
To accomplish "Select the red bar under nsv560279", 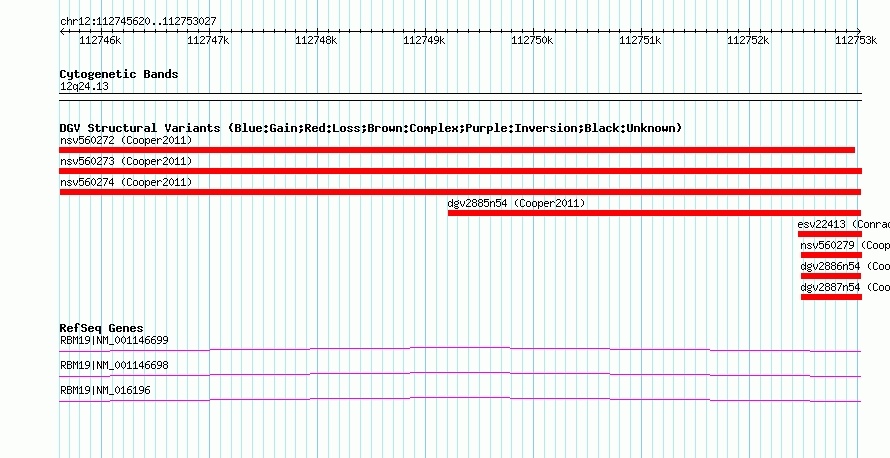I will tap(832, 255).
